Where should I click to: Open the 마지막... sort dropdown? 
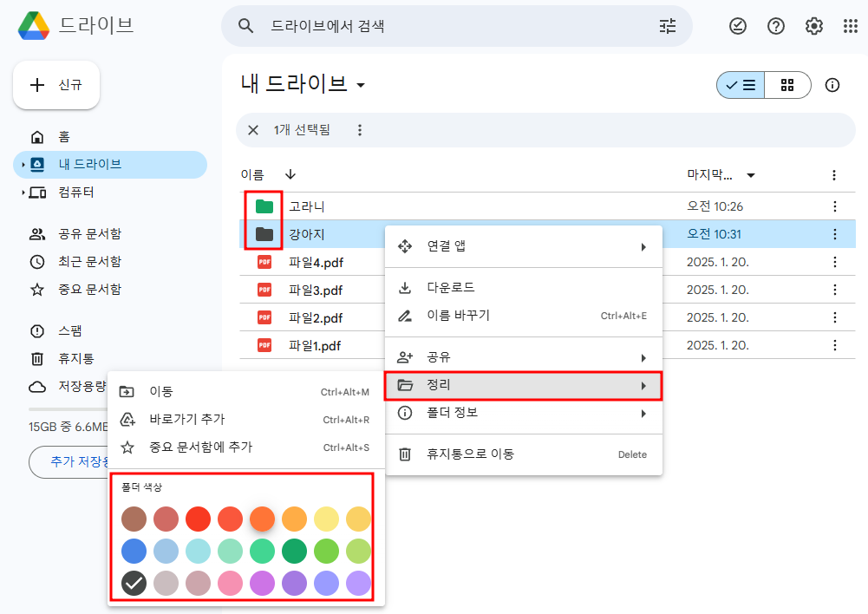pyautogui.click(x=751, y=174)
